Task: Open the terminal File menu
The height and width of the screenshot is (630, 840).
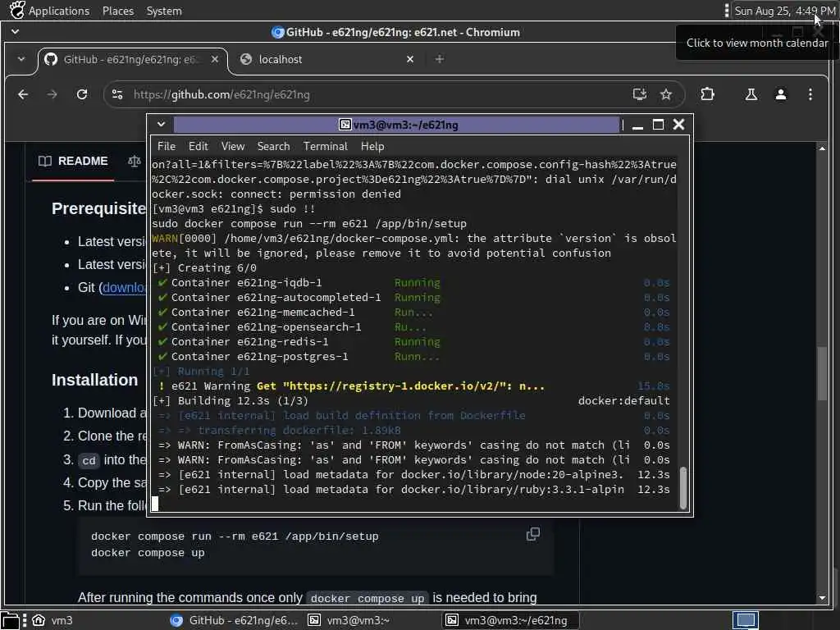Action: (x=166, y=146)
